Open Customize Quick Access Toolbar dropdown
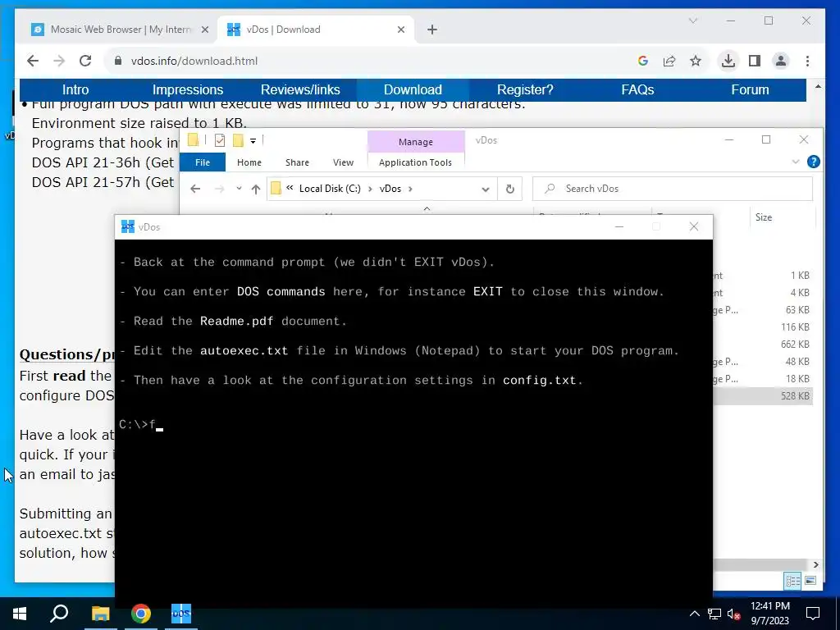The height and width of the screenshot is (630, 840). tap(253, 141)
